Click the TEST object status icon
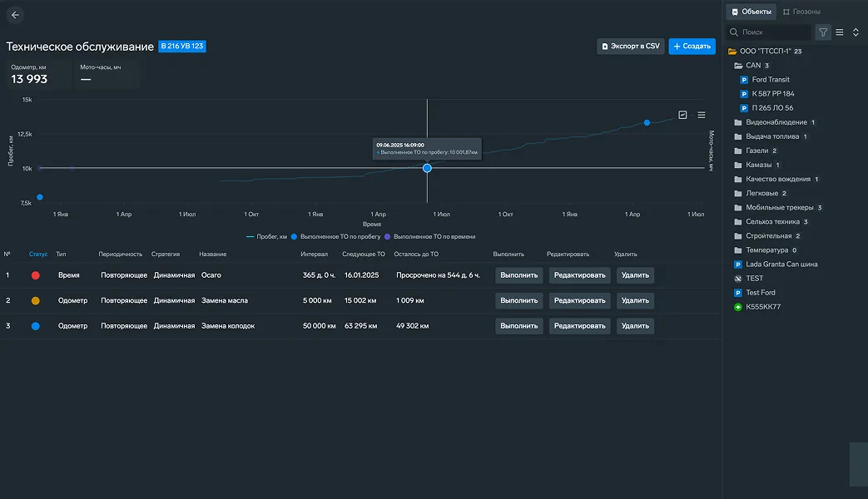 [x=738, y=279]
